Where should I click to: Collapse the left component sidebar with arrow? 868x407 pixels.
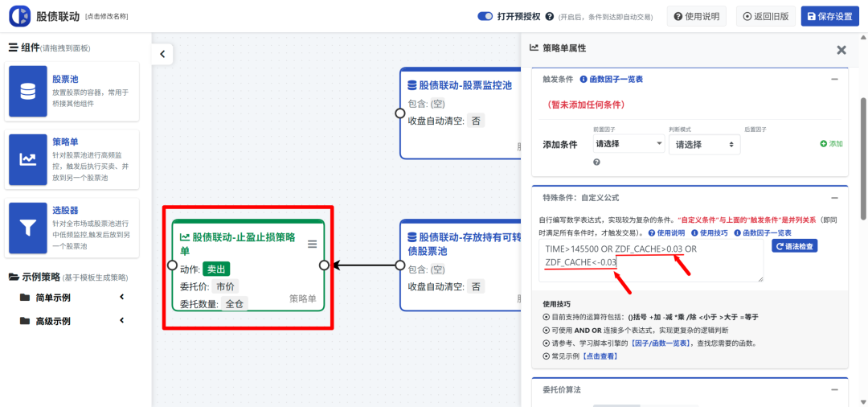(162, 54)
